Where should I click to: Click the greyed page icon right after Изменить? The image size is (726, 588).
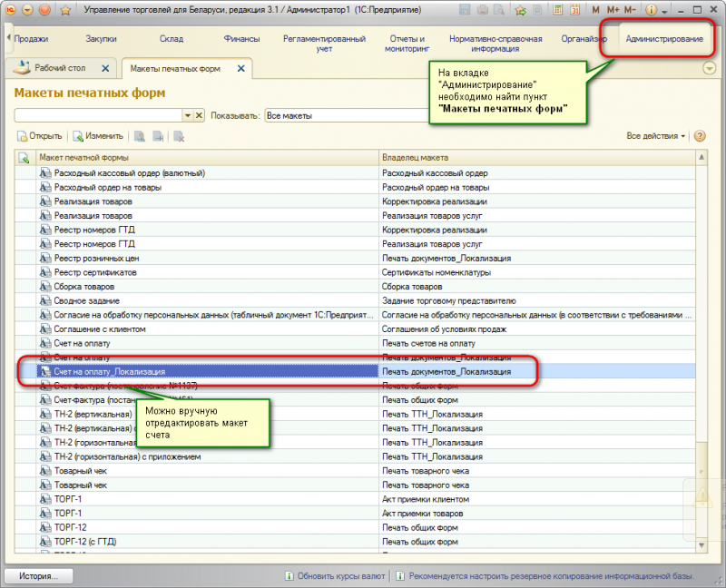tap(140, 137)
